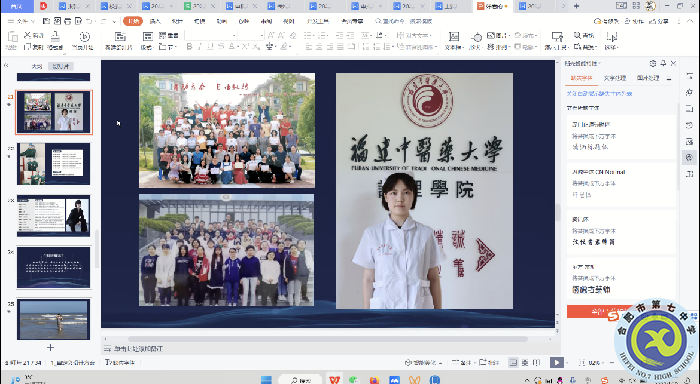Toggle Strikethrough formatting
The image size is (700, 384).
coord(221,46)
